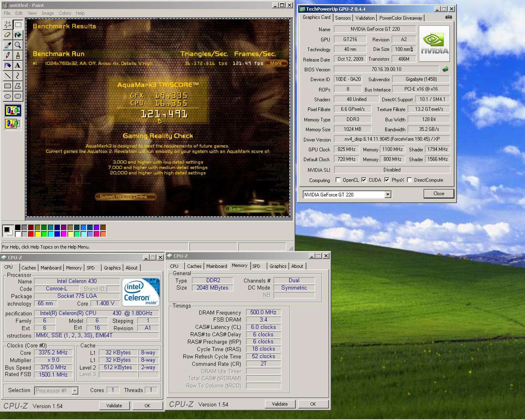Choose the Ellipse shape tool
525x420 pixels.
7,96
